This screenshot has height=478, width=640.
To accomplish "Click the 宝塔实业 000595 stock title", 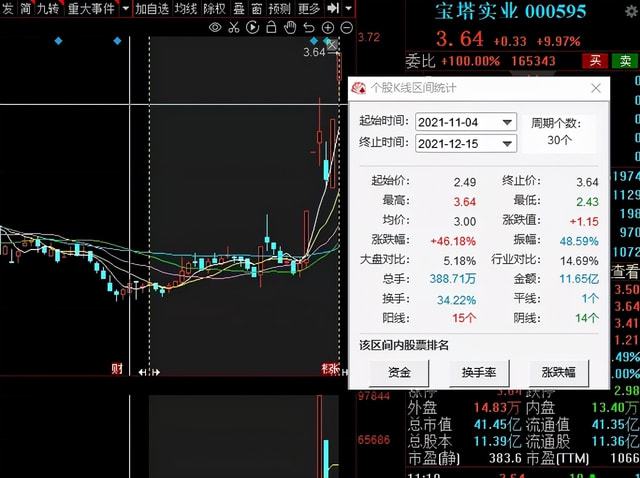I will pos(511,11).
